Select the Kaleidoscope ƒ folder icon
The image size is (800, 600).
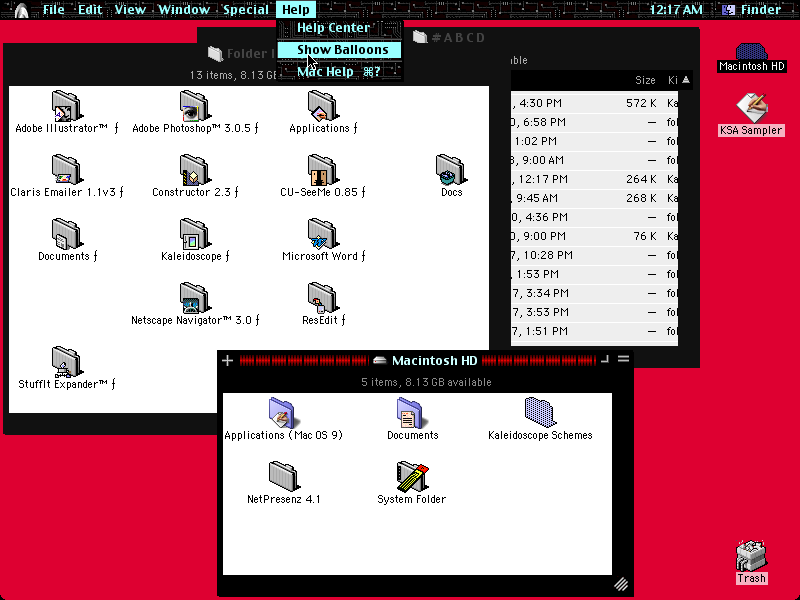tap(194, 234)
